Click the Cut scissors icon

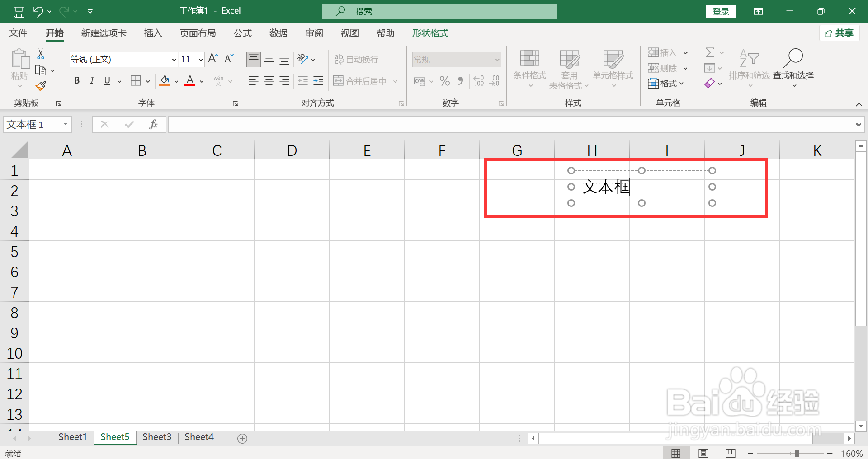pyautogui.click(x=41, y=54)
